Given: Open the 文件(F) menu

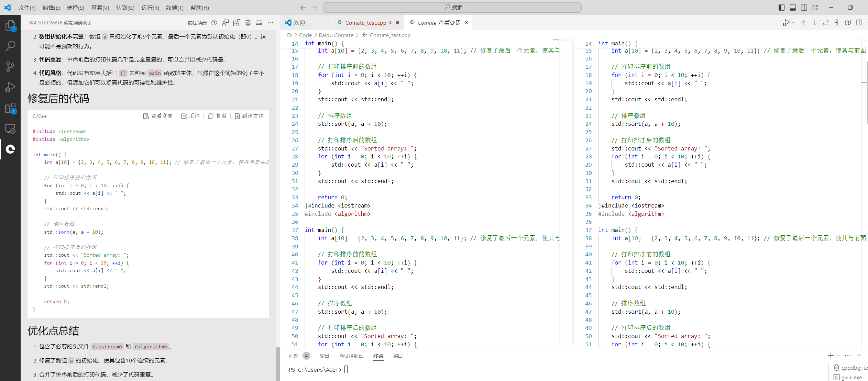Looking at the screenshot, I should [27, 8].
